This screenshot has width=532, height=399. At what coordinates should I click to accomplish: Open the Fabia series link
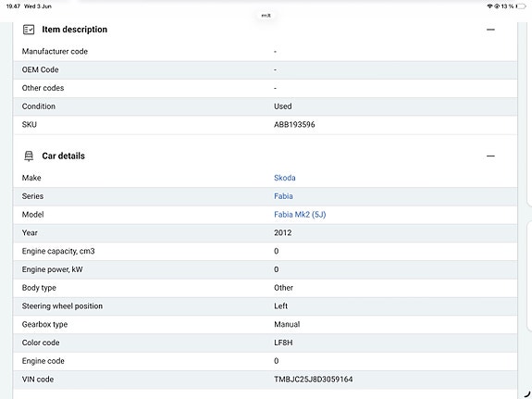[x=283, y=196]
